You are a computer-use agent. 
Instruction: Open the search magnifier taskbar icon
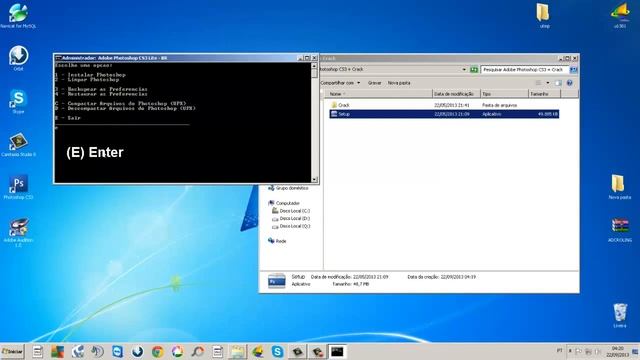pos(198,351)
